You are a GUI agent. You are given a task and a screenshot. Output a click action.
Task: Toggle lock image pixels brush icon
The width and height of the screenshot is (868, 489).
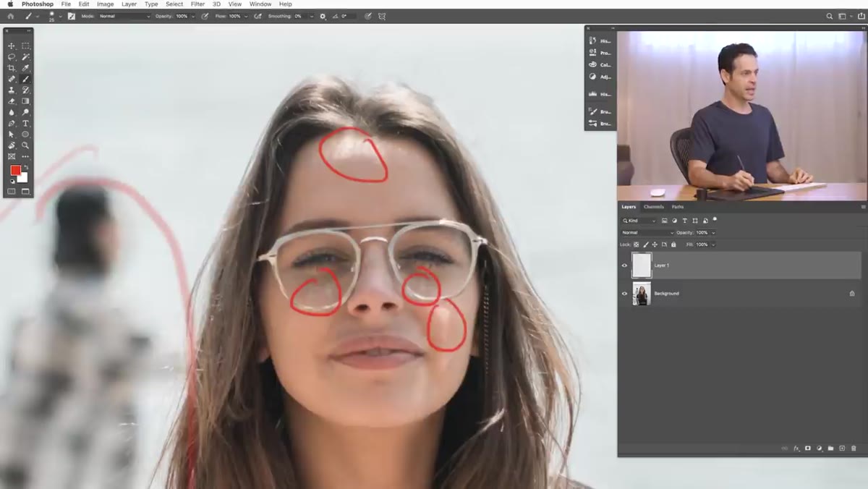[x=646, y=244]
